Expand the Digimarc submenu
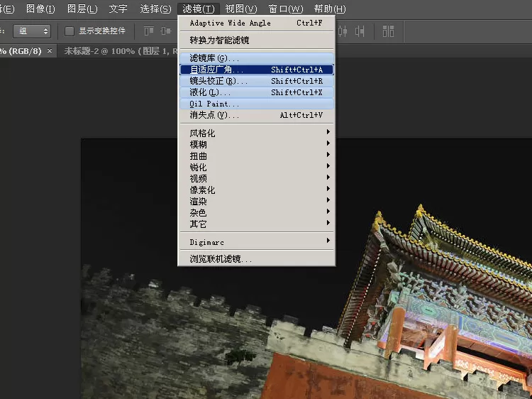 pos(256,242)
